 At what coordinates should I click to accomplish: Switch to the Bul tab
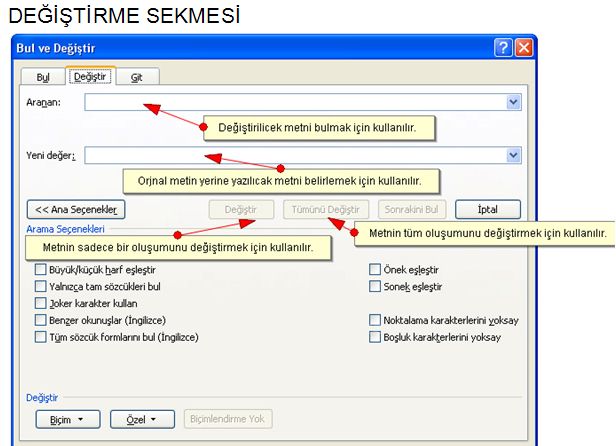[x=43, y=77]
